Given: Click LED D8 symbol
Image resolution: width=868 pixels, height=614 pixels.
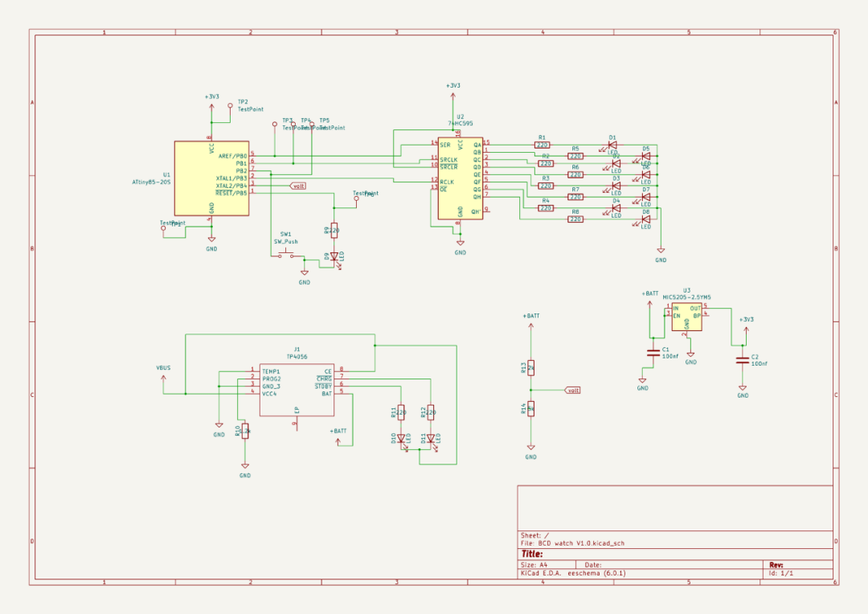Looking at the screenshot, I should pyautogui.click(x=645, y=219).
